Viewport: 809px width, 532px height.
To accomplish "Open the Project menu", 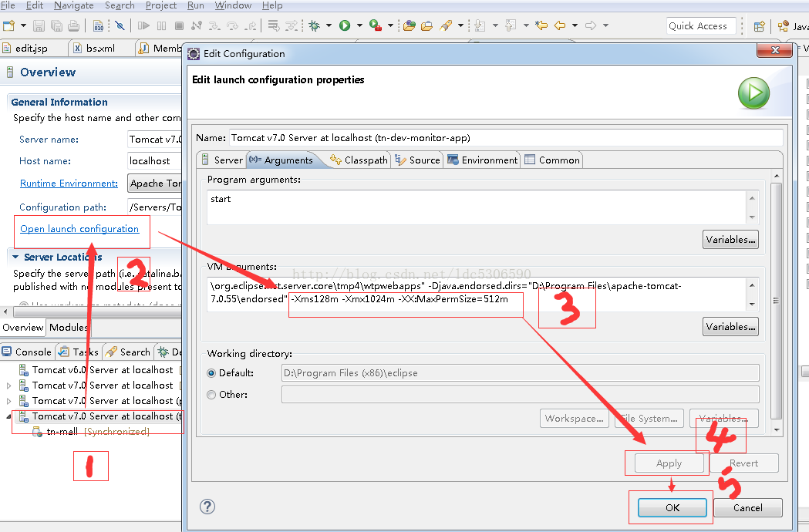I will pyautogui.click(x=161, y=5).
